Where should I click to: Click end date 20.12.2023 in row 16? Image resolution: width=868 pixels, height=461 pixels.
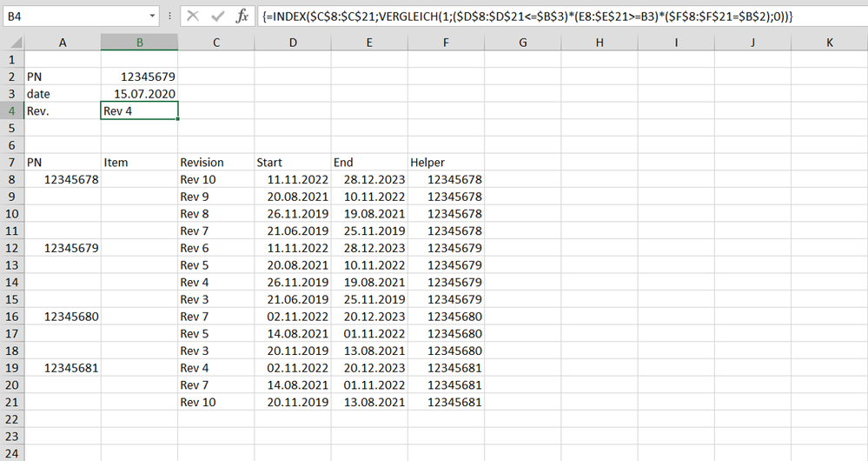(369, 317)
